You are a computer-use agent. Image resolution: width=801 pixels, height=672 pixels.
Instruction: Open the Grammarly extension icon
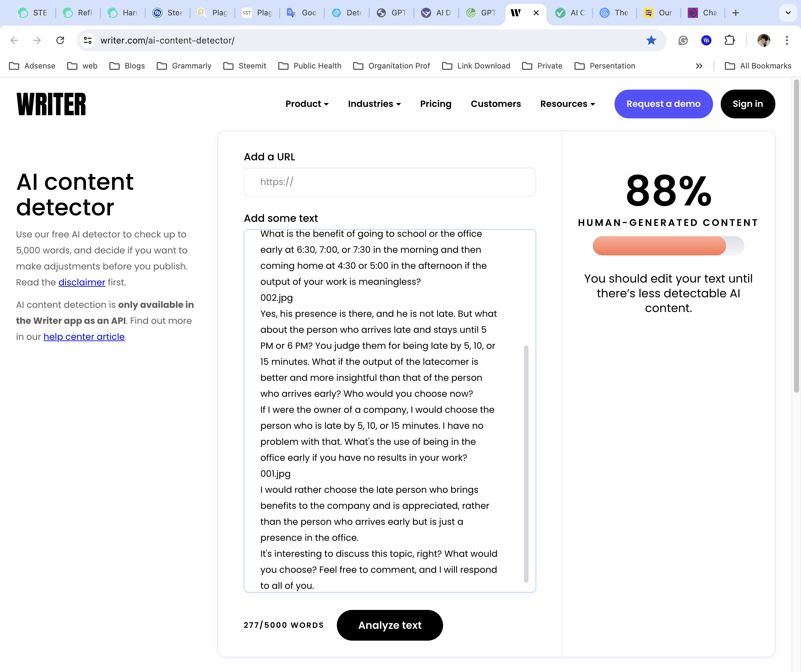683,40
